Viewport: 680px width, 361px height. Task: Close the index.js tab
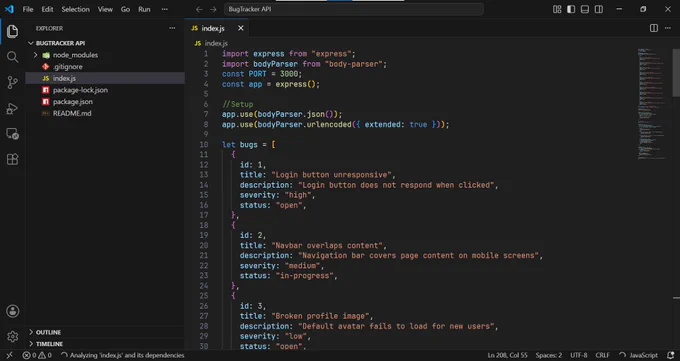pos(241,28)
